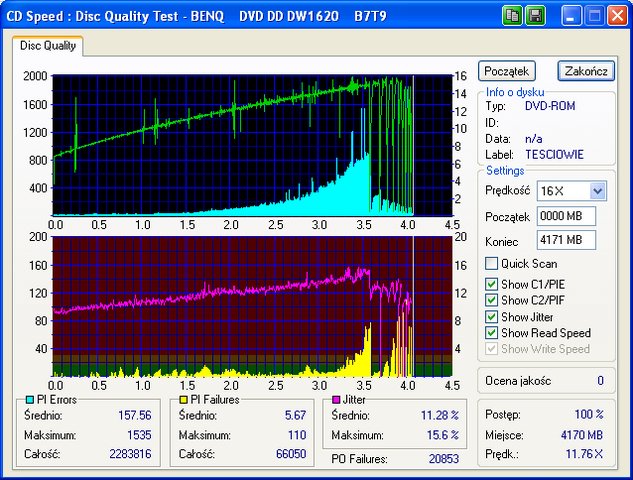The width and height of the screenshot is (633, 480).
Task: Click the Ocena jakość score 0
Action: click(600, 381)
